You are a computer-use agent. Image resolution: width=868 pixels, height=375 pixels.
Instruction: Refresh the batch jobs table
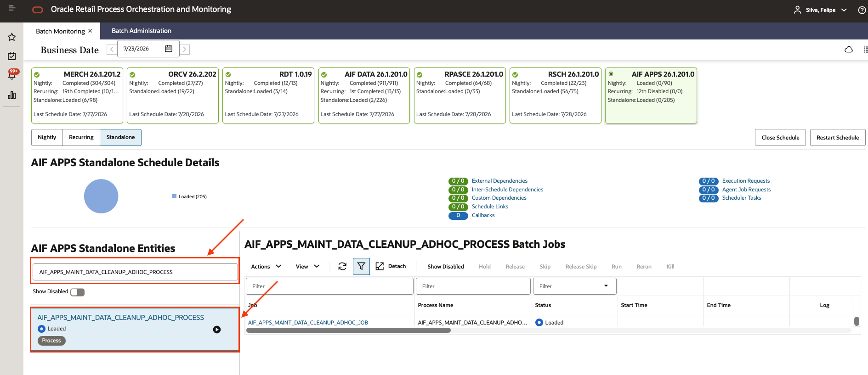click(x=342, y=266)
